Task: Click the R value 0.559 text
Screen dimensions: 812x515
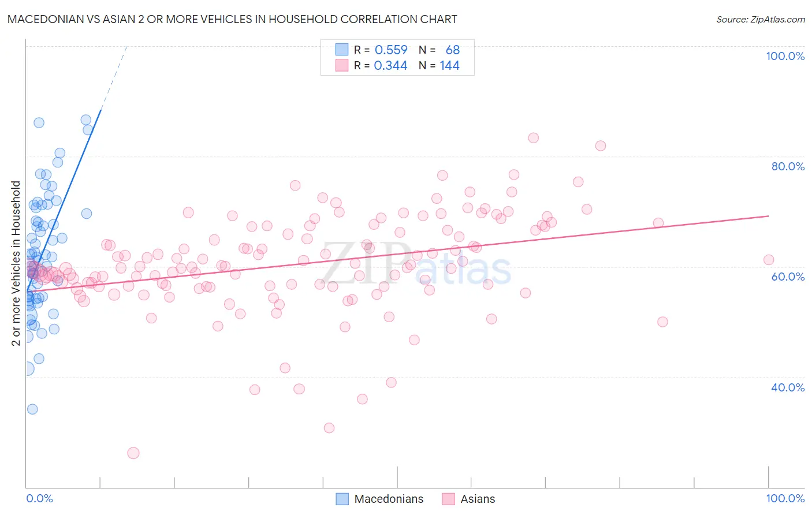Action: coord(391,50)
